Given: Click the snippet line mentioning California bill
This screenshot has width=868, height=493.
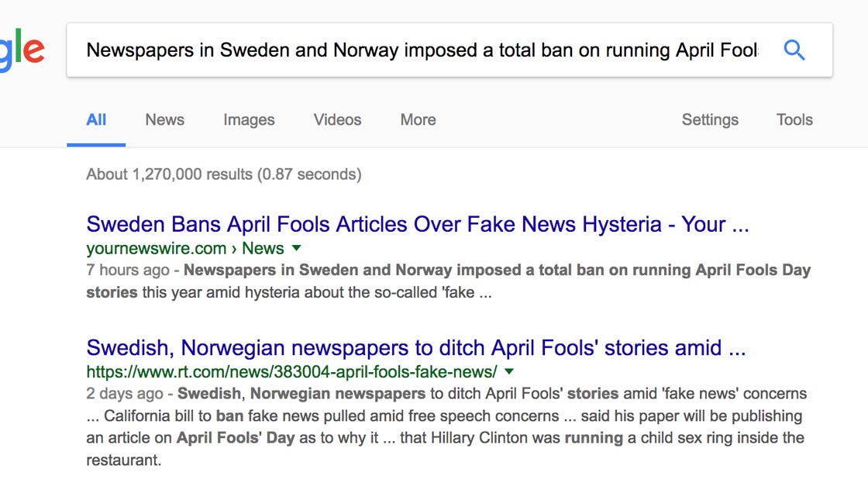Looking at the screenshot, I should tap(444, 416).
